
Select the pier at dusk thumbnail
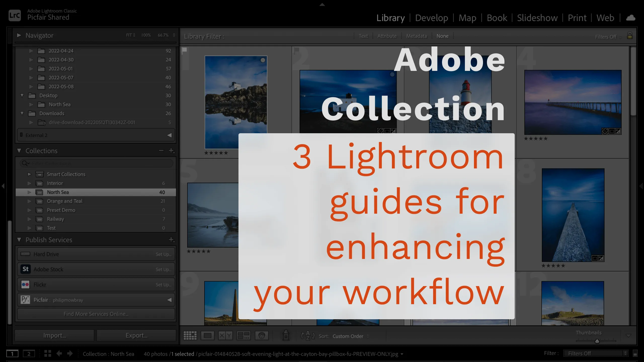(573, 102)
